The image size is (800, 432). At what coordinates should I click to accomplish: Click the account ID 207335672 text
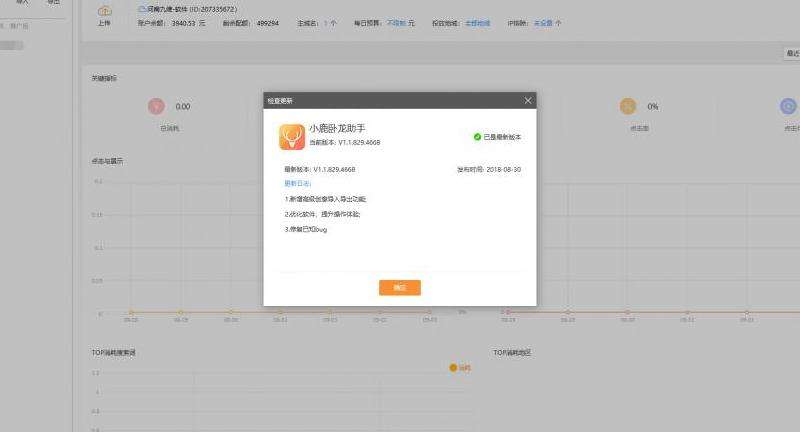point(213,9)
